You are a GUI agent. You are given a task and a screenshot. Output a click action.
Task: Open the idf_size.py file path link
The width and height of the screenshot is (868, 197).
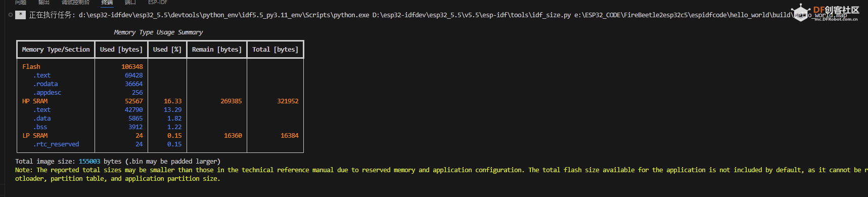tap(472, 15)
